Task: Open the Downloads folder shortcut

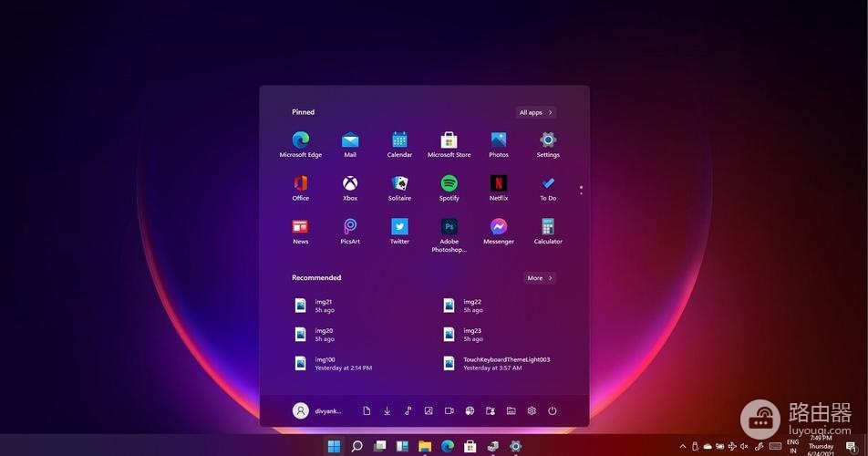Action: click(387, 410)
